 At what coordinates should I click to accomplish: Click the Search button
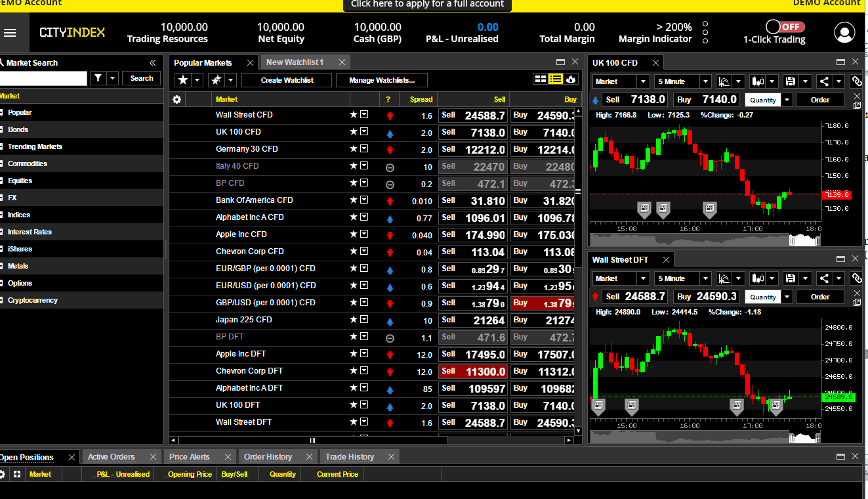(x=142, y=78)
